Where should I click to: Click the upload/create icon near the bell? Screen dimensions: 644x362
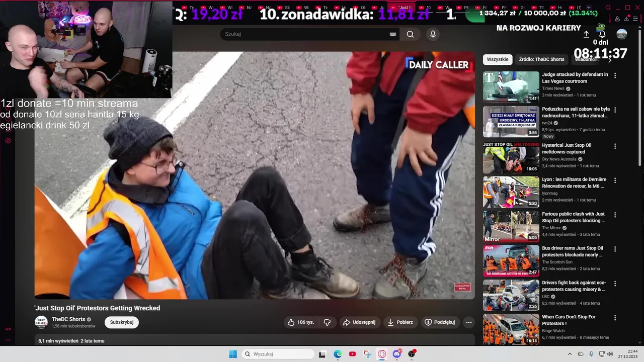coord(586,34)
